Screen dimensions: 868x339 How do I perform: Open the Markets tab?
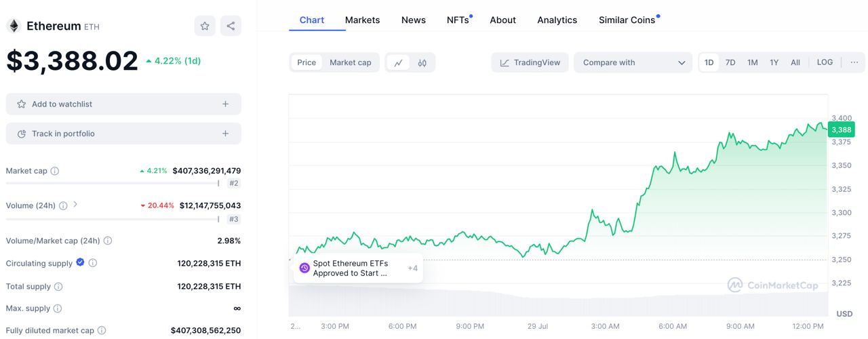[362, 20]
